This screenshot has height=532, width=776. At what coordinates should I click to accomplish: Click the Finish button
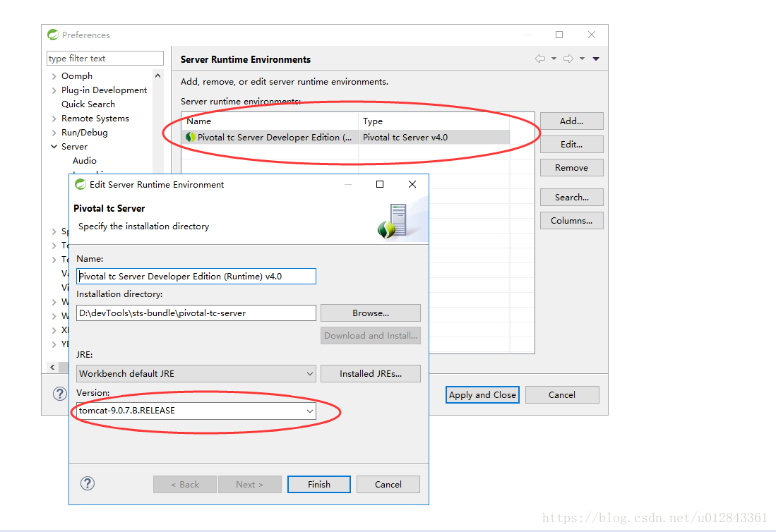click(319, 485)
